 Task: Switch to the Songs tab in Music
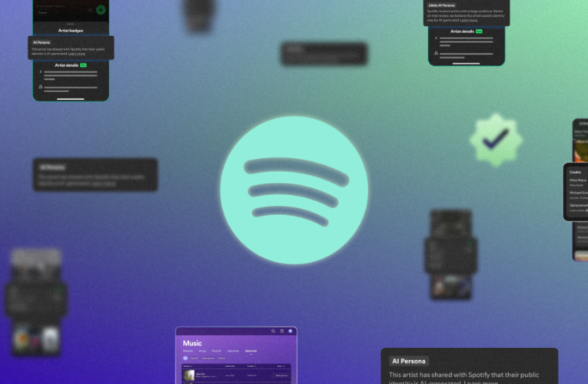(x=202, y=351)
